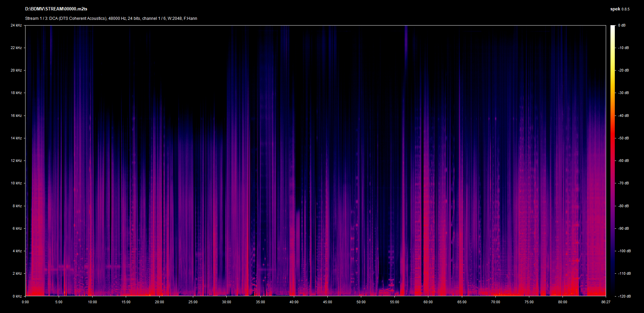Select the 10:00 time axis marker
Screen dimensions: 644x313
click(93, 302)
